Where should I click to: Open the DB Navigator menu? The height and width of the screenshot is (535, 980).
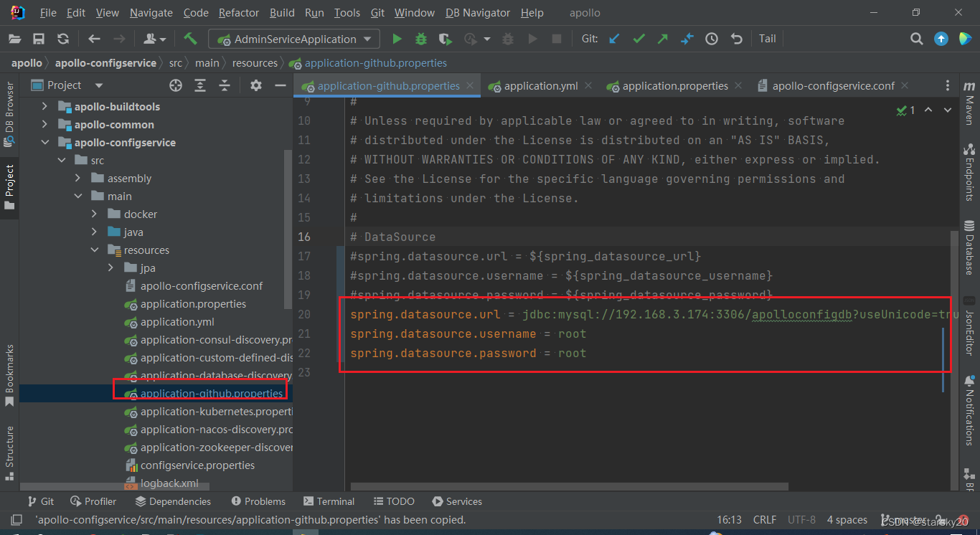click(x=478, y=12)
